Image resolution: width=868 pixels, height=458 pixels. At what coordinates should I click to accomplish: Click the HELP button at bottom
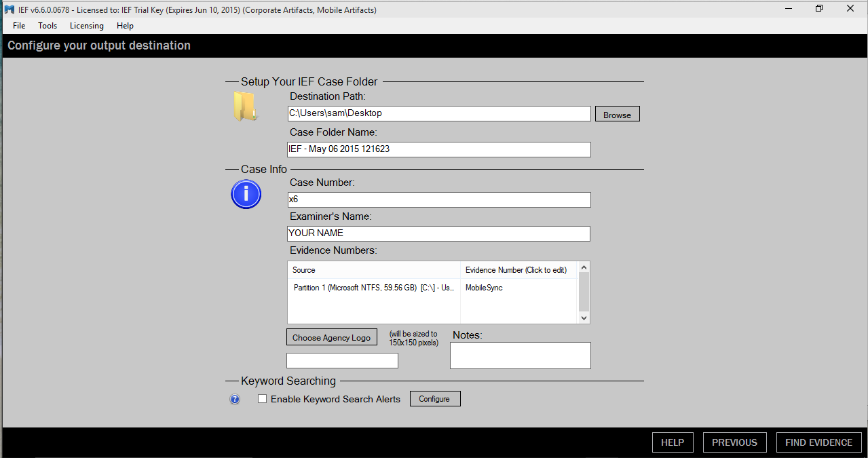(673, 442)
